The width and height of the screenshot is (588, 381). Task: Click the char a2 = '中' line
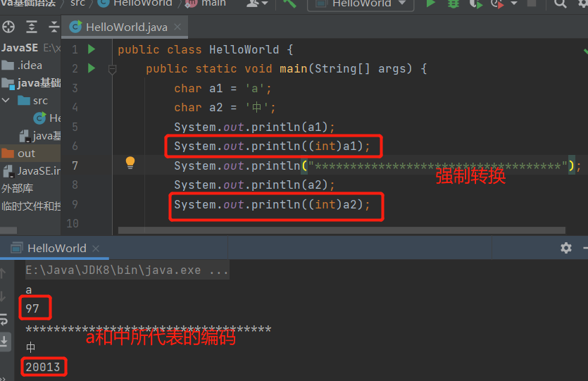tap(225, 108)
